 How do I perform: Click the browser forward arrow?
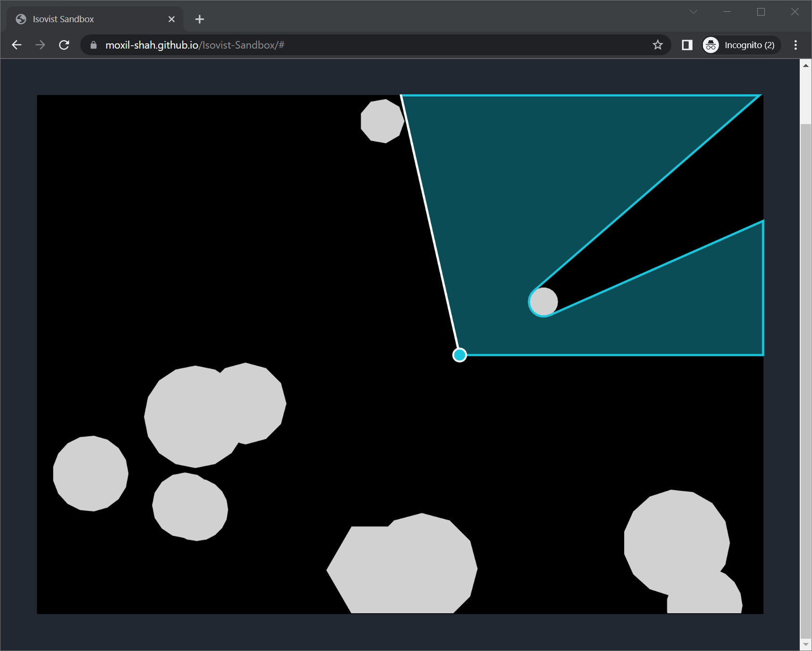click(40, 45)
